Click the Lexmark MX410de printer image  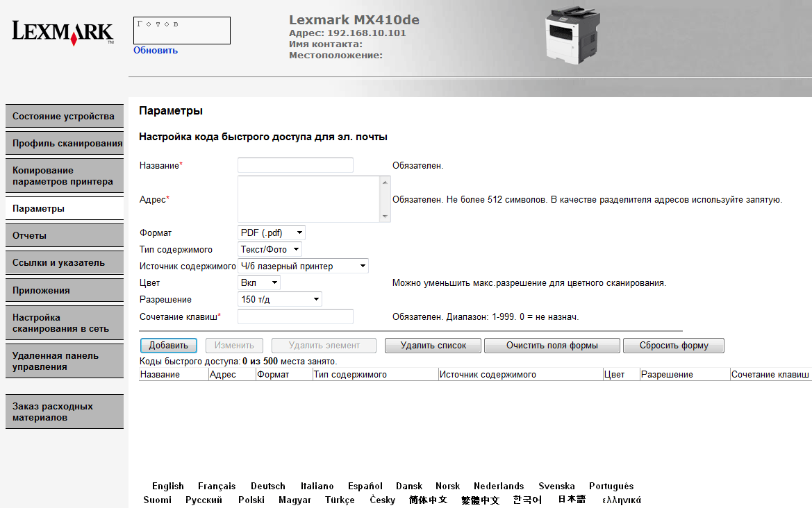(x=572, y=35)
